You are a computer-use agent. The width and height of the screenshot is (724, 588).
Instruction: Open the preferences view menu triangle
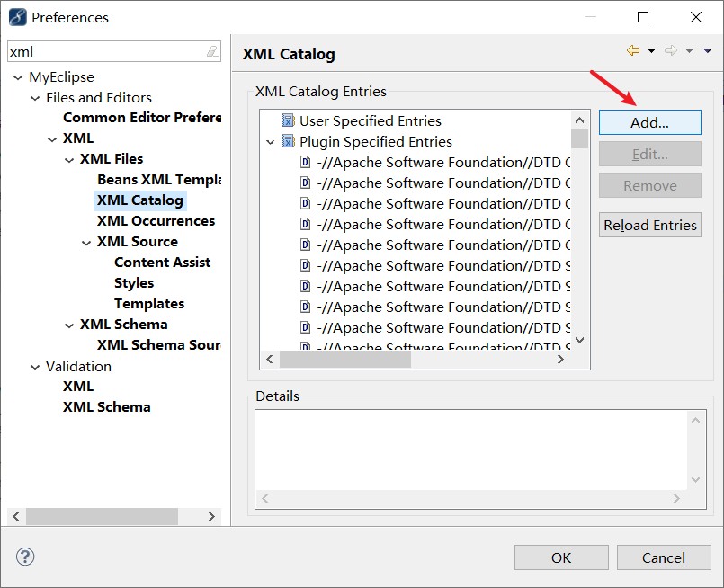tap(708, 50)
